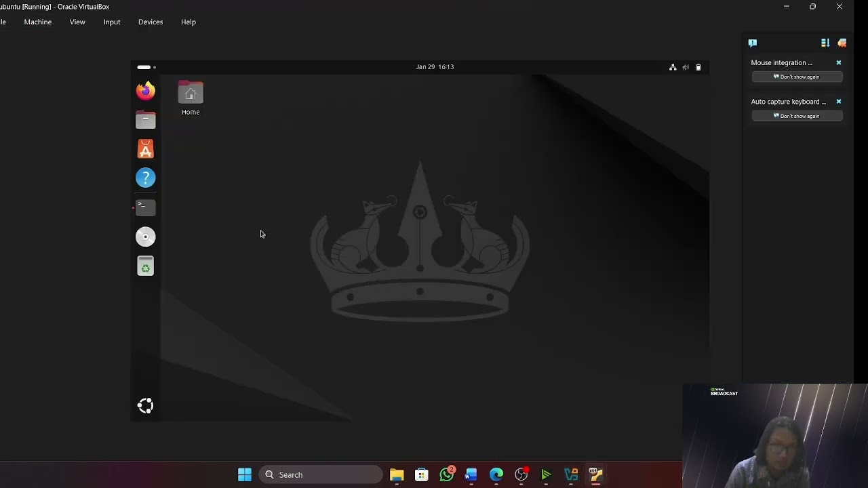Open Microsoft Edge from the Windows taskbar
Viewport: 868px width, 488px height.
(x=496, y=475)
